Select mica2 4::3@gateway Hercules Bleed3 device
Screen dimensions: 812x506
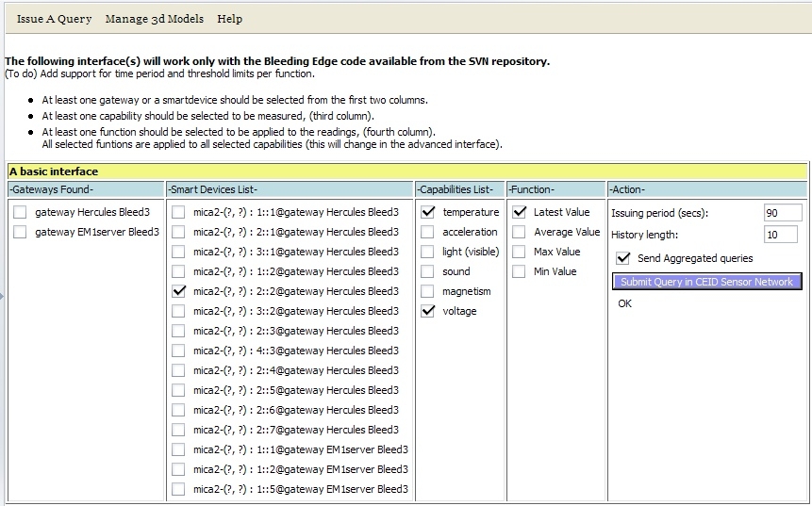178,351
